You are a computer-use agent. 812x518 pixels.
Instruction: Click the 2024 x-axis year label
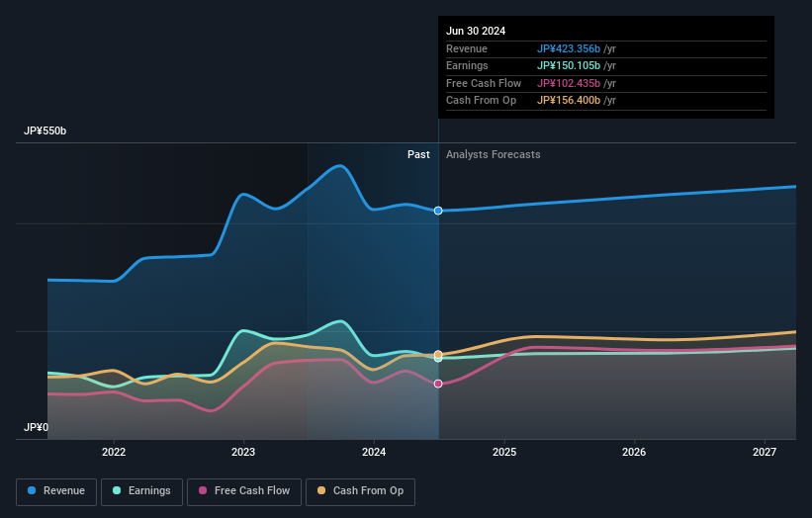(x=374, y=452)
